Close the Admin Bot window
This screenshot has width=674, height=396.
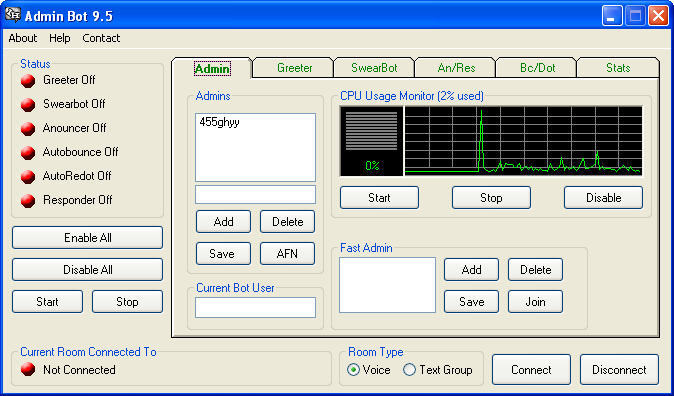[658, 16]
